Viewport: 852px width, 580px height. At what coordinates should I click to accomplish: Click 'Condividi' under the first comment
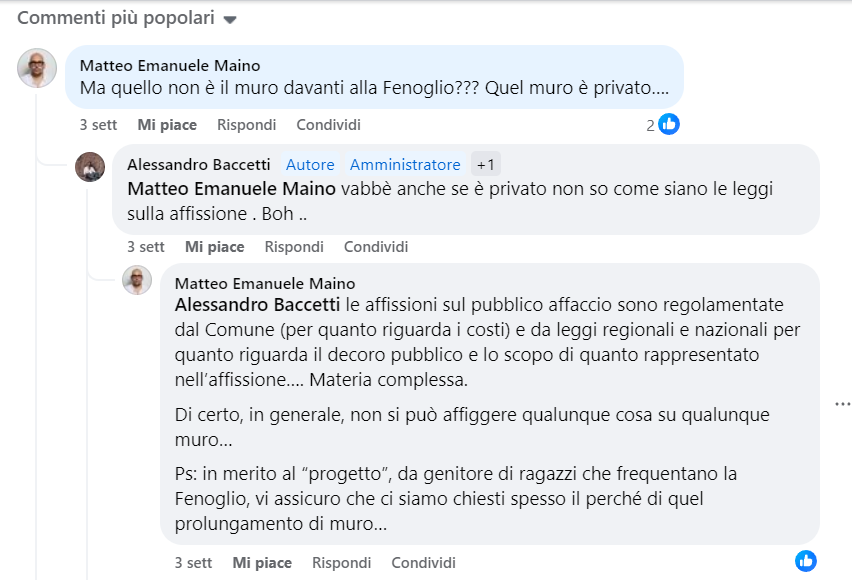(329, 124)
